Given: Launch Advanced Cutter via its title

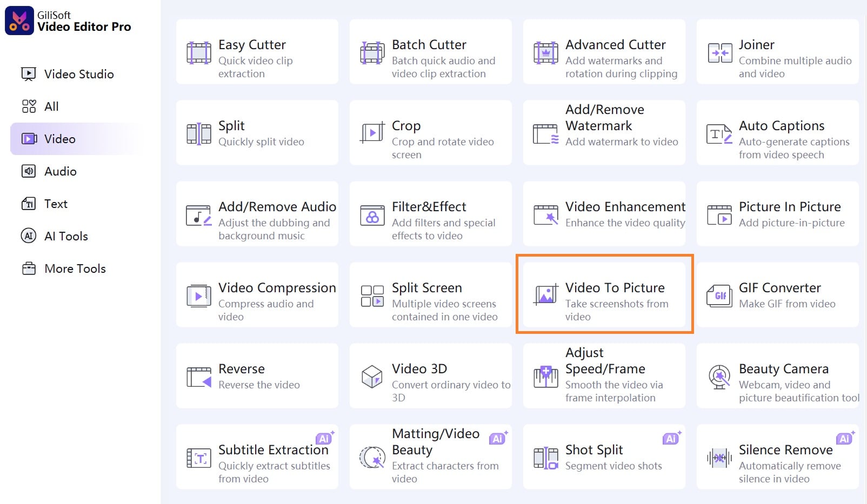Looking at the screenshot, I should pyautogui.click(x=616, y=45).
